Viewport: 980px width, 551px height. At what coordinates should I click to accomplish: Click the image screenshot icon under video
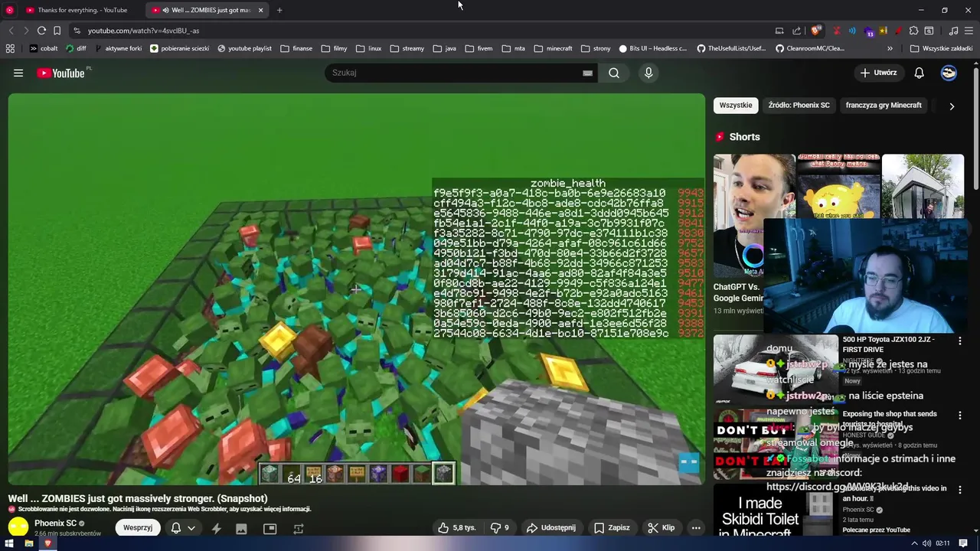click(241, 528)
